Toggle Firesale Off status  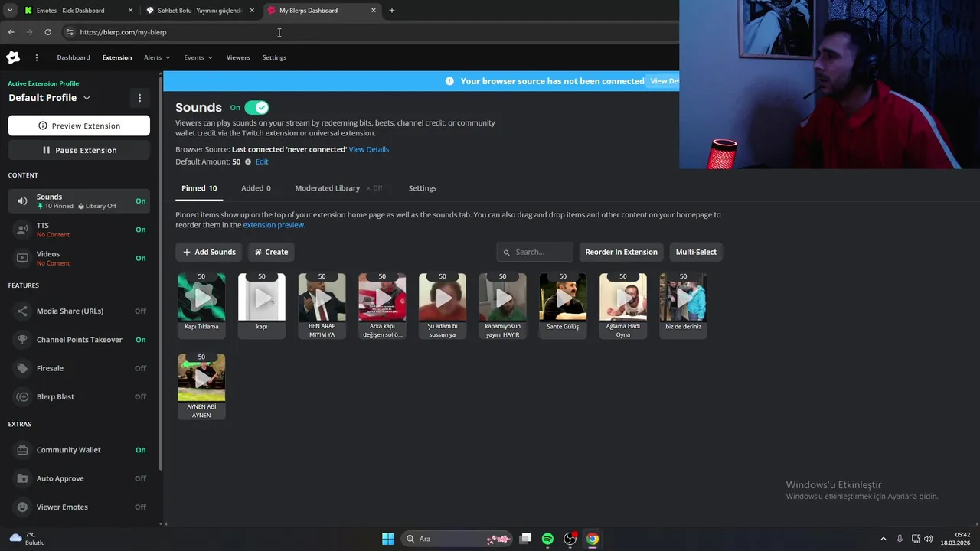point(141,368)
